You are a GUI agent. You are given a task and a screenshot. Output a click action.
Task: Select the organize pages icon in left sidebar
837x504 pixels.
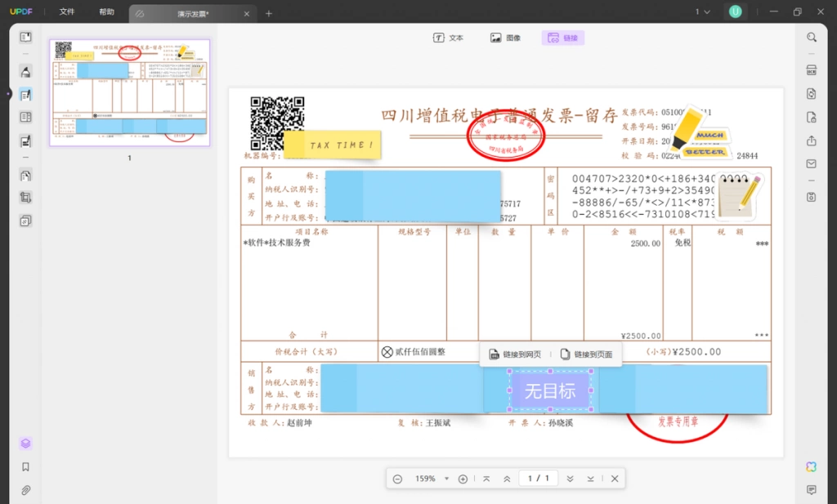click(25, 176)
